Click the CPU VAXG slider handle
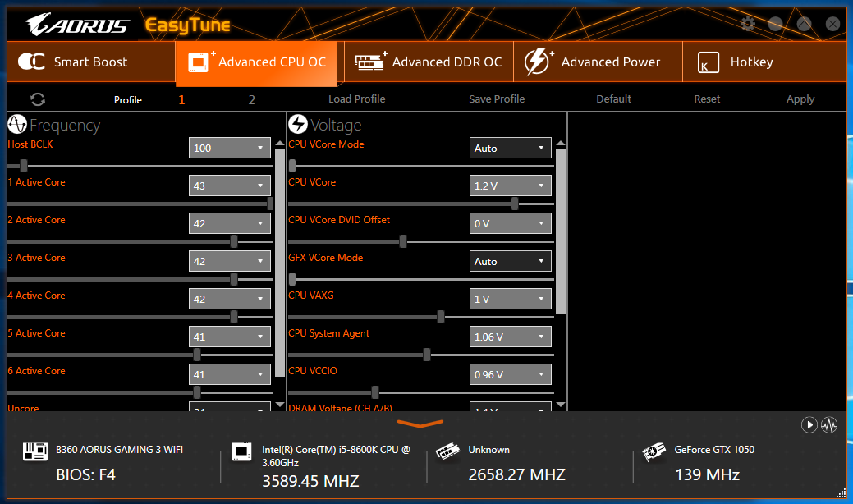Screen dimensions: 853x504 pyautogui.click(x=441, y=316)
